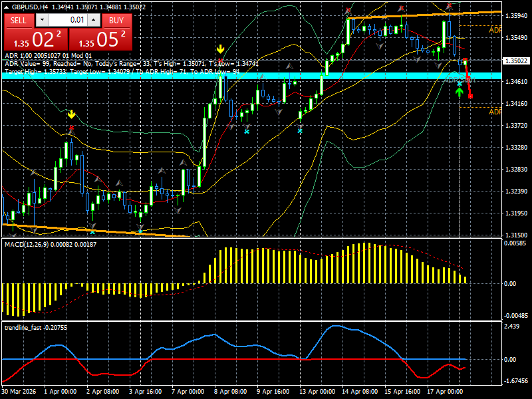Click the current price label 1.35022
The height and width of the screenshot is (399, 532).
point(517,61)
